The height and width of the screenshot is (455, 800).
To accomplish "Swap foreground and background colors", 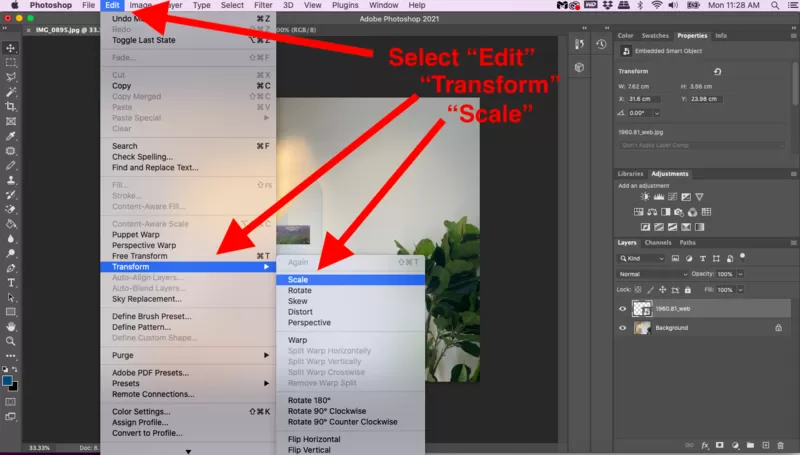I will 15,369.
